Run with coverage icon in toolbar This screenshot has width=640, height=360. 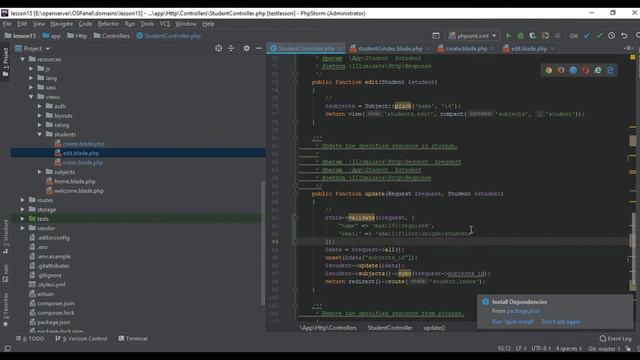point(533,36)
